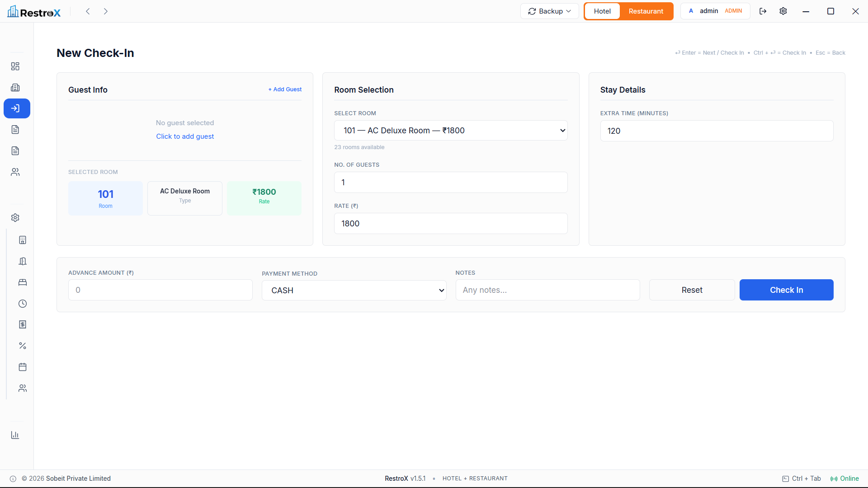The height and width of the screenshot is (488, 868).
Task: Open the clock icon in sidebar
Action: click(x=23, y=304)
